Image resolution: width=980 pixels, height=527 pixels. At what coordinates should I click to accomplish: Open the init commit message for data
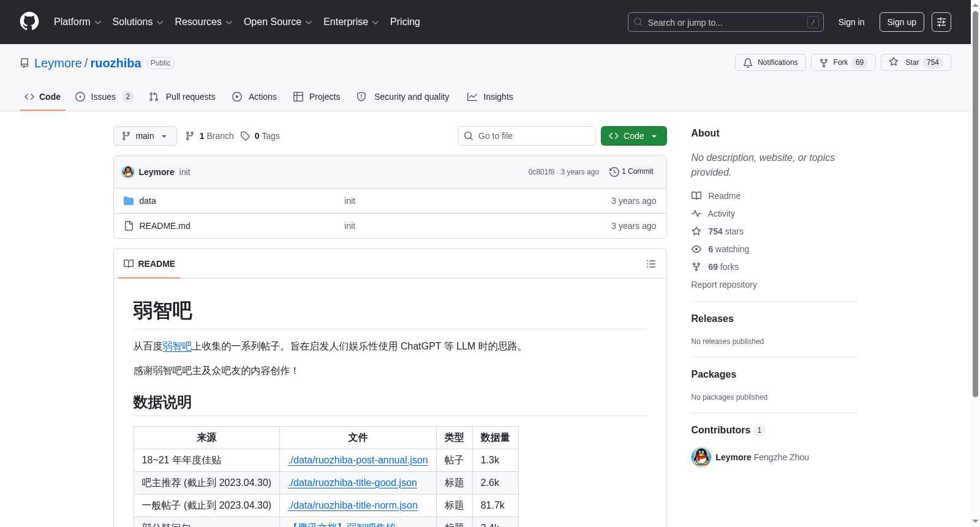350,201
